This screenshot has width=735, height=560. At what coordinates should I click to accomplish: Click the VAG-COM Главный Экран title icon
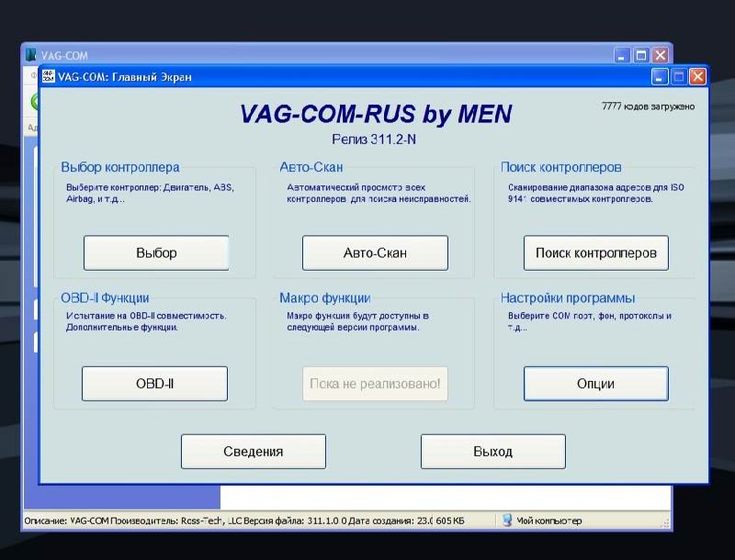[49, 76]
